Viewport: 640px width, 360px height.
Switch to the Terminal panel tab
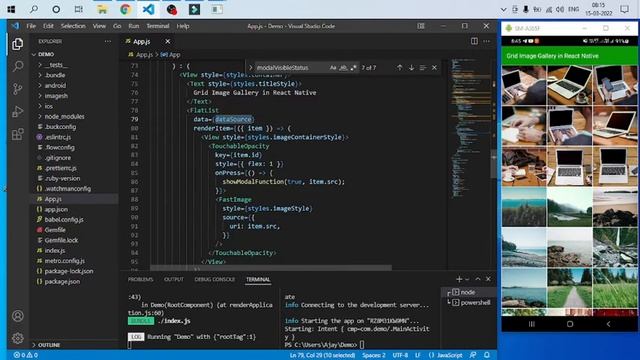tap(258, 280)
